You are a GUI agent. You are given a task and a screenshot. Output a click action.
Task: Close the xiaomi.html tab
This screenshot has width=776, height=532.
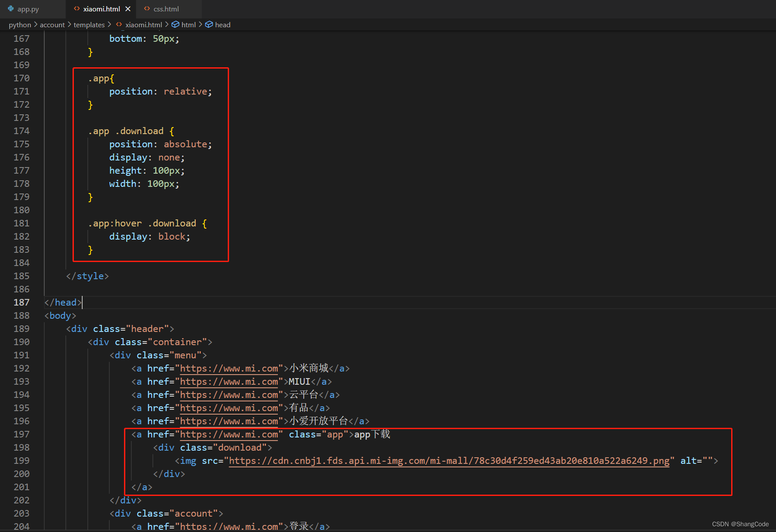pyautogui.click(x=128, y=9)
